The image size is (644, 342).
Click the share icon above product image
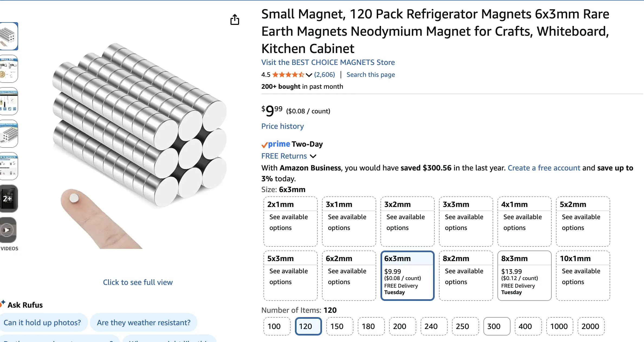(x=235, y=19)
